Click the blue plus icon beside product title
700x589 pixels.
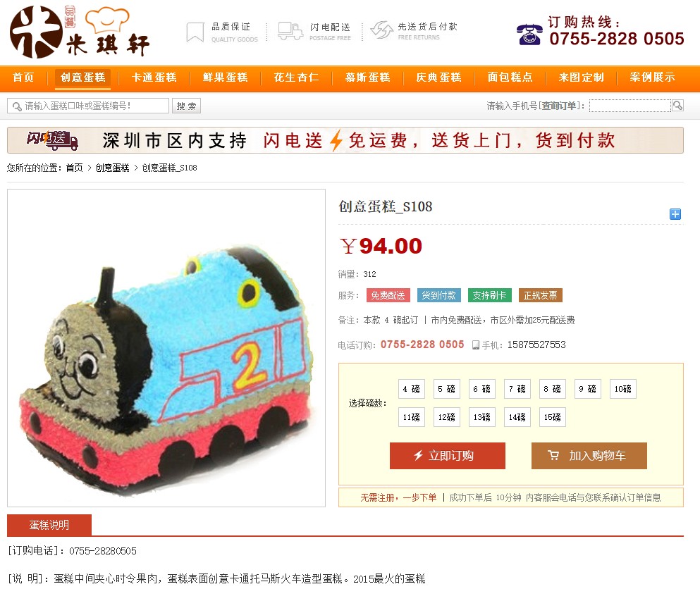[675, 214]
